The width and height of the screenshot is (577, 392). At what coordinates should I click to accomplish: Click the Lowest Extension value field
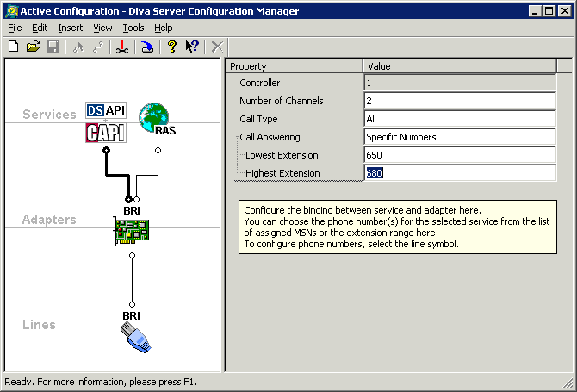[460, 155]
